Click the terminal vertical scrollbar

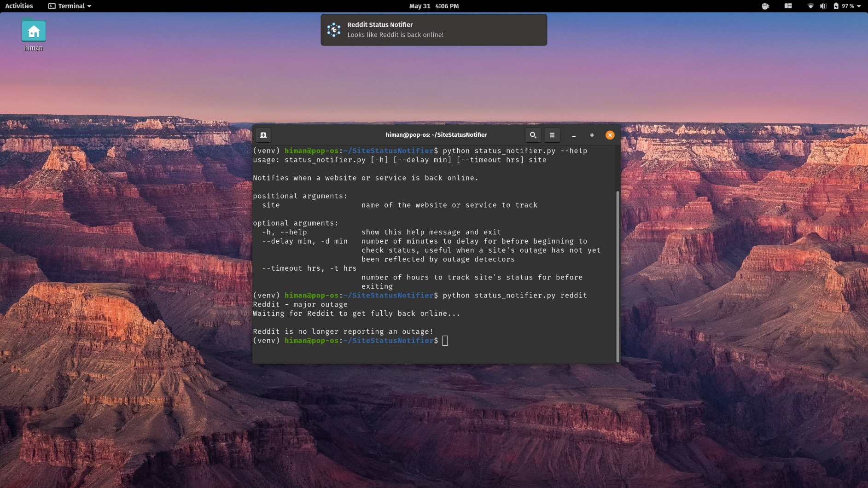click(x=618, y=276)
